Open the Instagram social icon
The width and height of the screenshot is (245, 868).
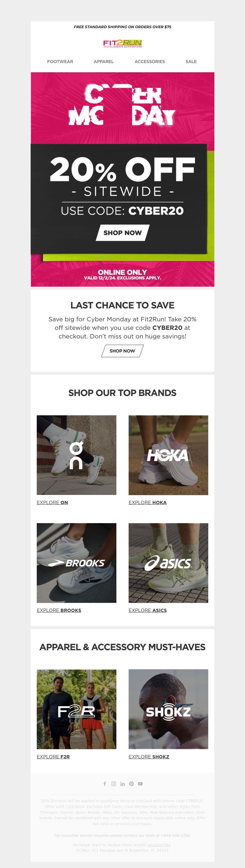click(x=114, y=783)
